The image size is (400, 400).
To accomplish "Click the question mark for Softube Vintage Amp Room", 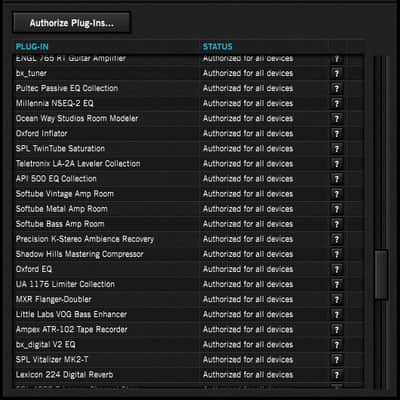I will pos(337,194).
